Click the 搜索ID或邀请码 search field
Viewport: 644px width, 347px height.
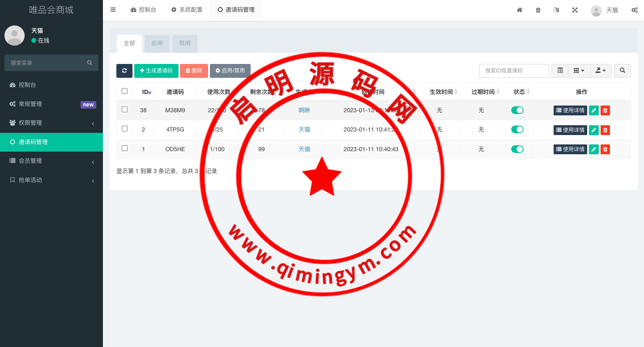coord(514,71)
